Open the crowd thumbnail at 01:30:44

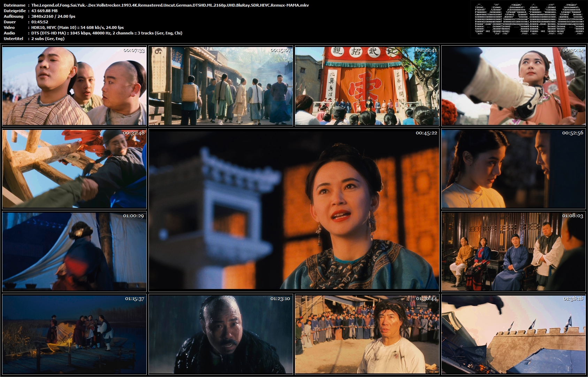coord(367,334)
